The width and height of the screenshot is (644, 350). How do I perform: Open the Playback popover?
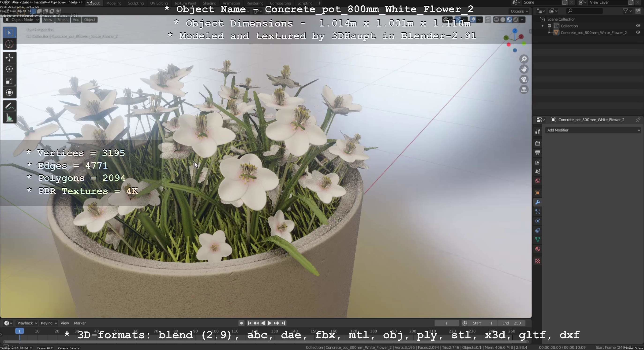27,323
